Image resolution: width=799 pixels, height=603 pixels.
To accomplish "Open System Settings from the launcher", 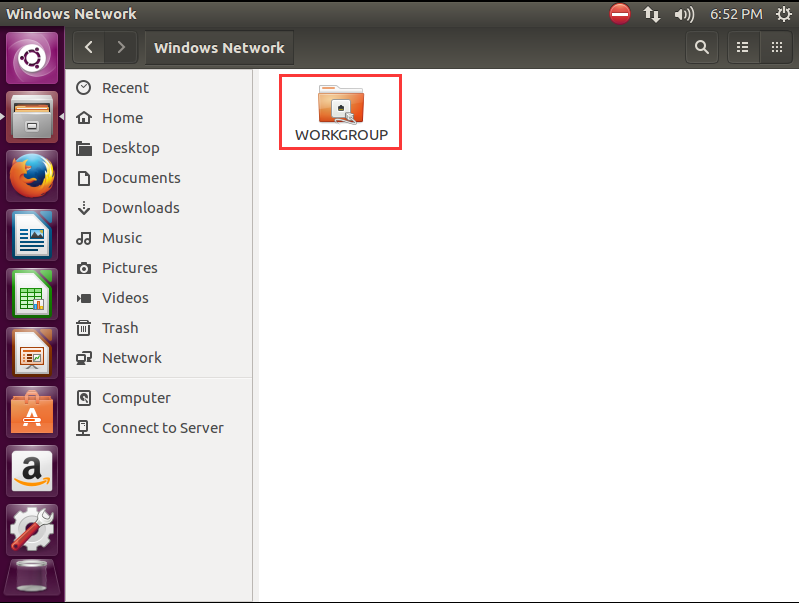I will tap(32, 530).
